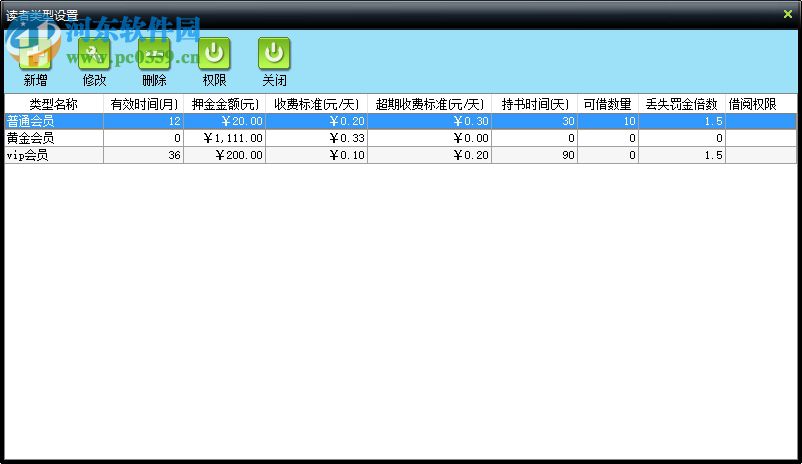The width and height of the screenshot is (802, 464).
Task: Click the 借阅权限 column header
Action: pos(761,104)
